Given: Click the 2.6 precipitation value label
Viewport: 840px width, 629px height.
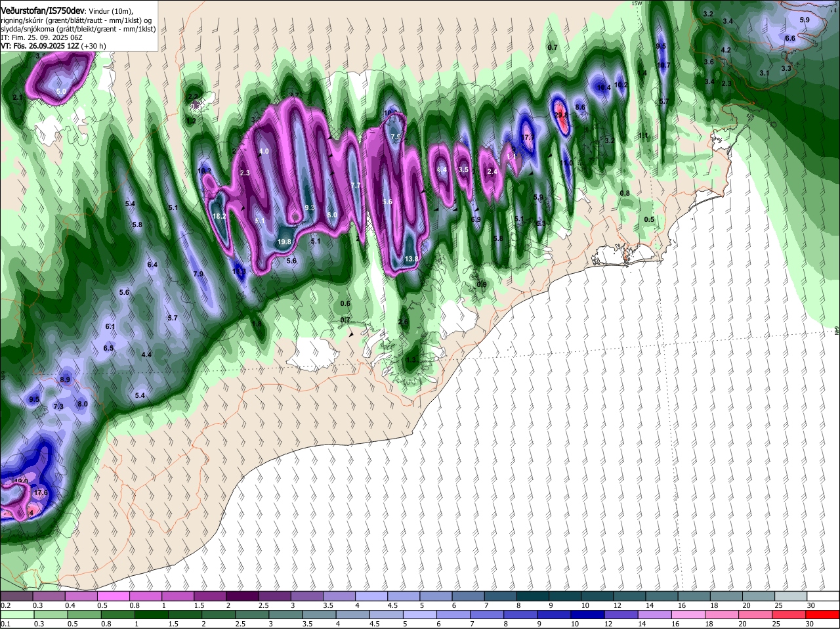Looking at the screenshot, I should pyautogui.click(x=403, y=322).
